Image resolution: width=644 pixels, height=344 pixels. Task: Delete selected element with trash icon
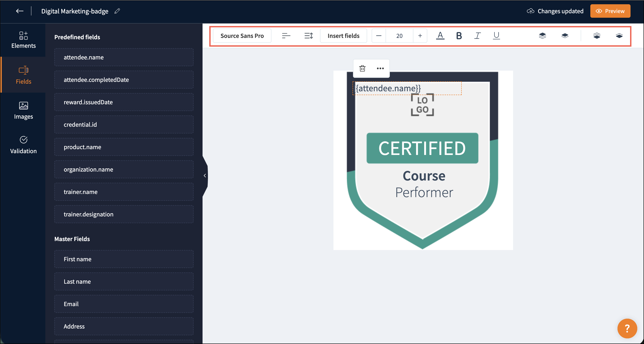pos(362,68)
